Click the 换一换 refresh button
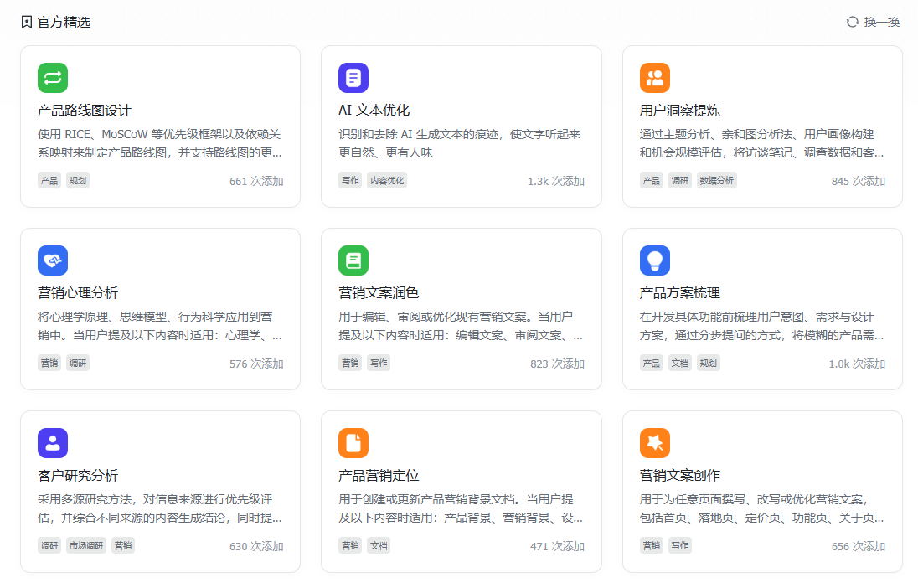918x588 pixels. tap(873, 22)
